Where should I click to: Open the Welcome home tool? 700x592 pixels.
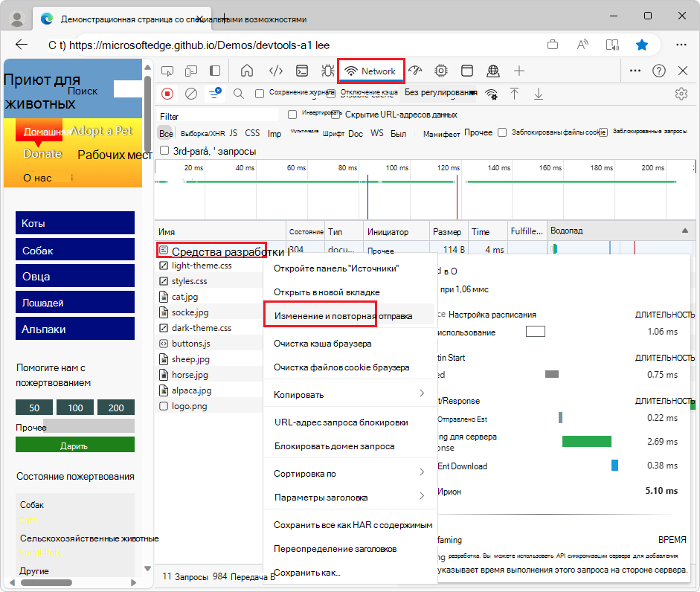[x=247, y=71]
